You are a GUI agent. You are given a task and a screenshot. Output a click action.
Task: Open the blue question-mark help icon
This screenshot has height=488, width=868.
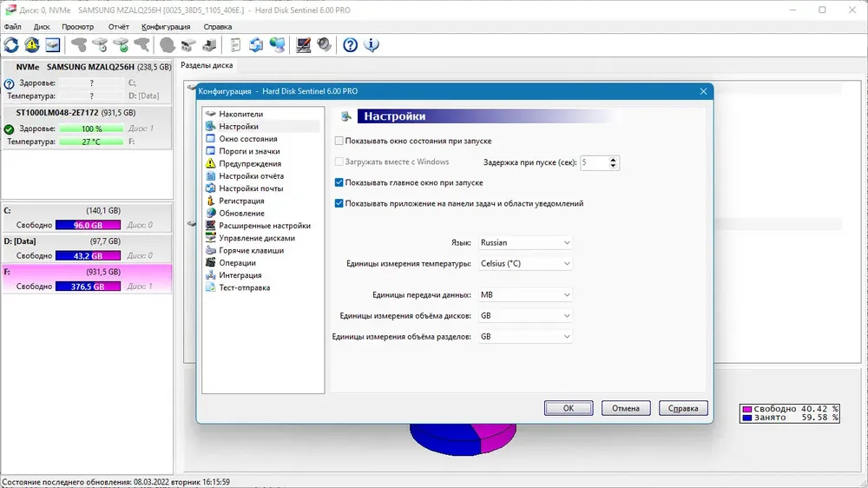(350, 45)
